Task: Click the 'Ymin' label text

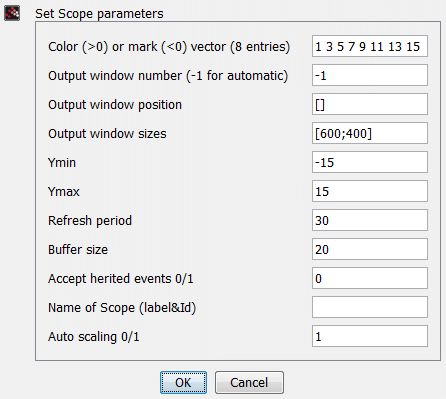Action: (x=62, y=163)
